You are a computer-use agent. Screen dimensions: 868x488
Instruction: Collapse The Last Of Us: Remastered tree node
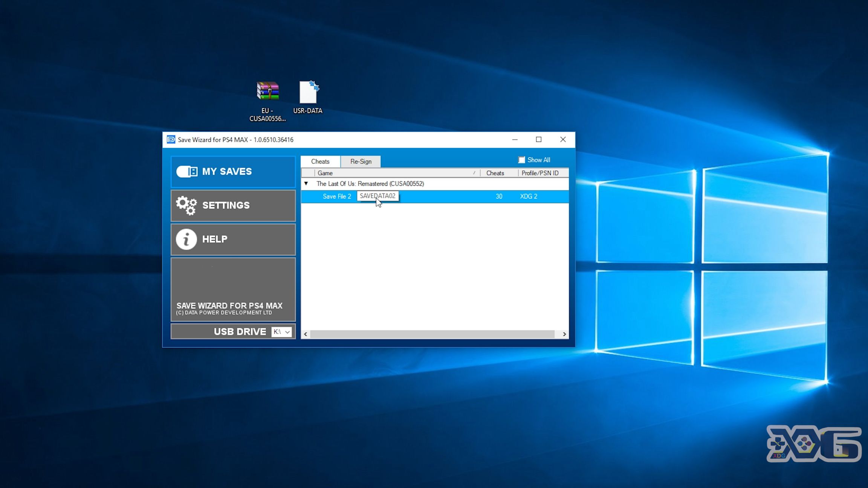(x=306, y=183)
